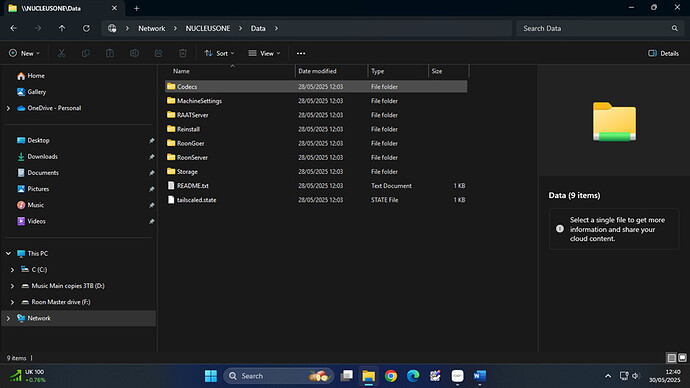Switch to details list view in status bar
690x388 pixels.
click(x=672, y=358)
